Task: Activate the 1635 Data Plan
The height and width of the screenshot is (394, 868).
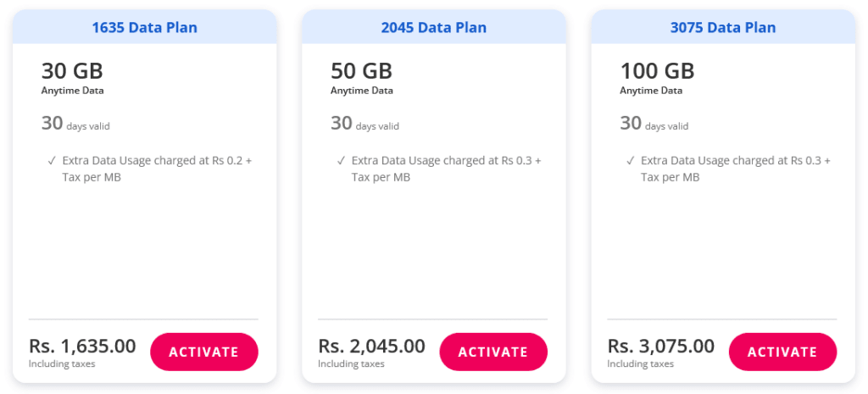Action: 204,352
